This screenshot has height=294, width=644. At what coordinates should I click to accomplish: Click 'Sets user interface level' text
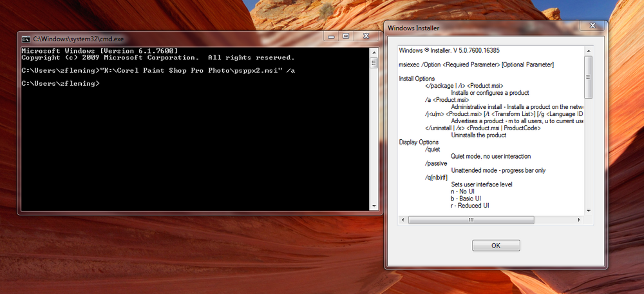[482, 184]
